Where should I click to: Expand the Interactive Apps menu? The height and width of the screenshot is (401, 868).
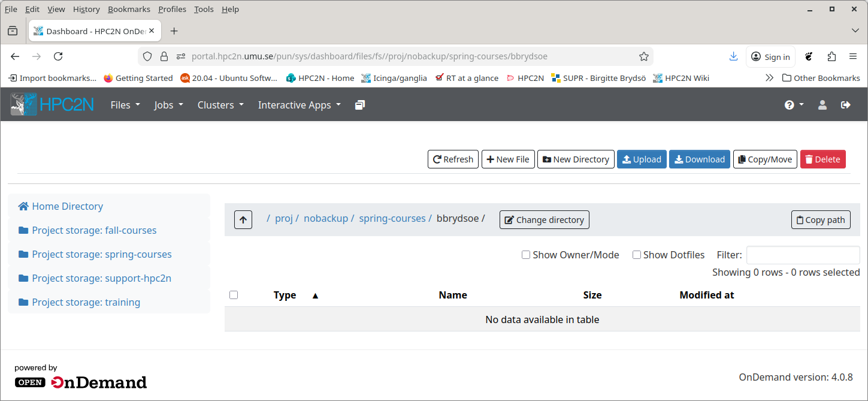298,104
